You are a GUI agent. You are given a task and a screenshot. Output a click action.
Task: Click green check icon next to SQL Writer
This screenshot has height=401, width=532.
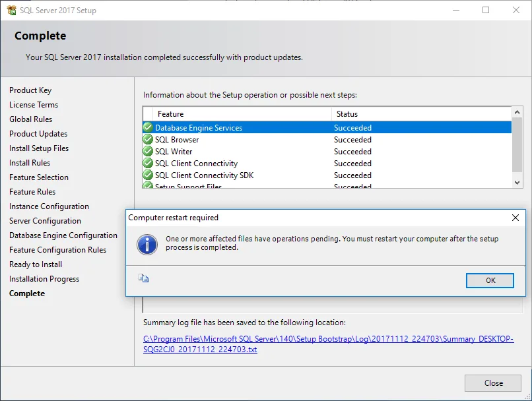[x=148, y=151]
